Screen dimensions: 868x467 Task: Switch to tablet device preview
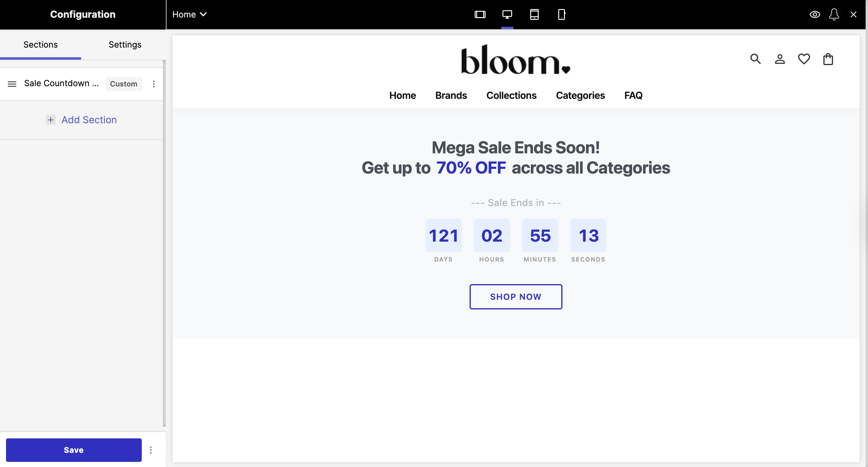point(534,14)
